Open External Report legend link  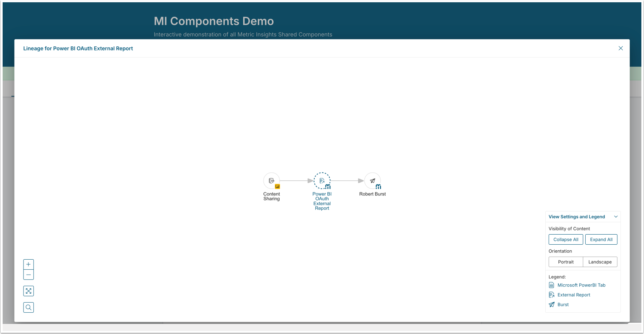point(574,295)
